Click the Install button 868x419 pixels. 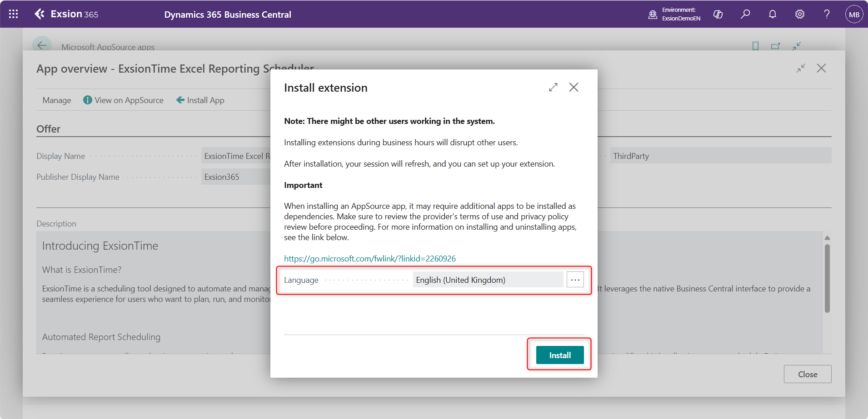coord(560,355)
